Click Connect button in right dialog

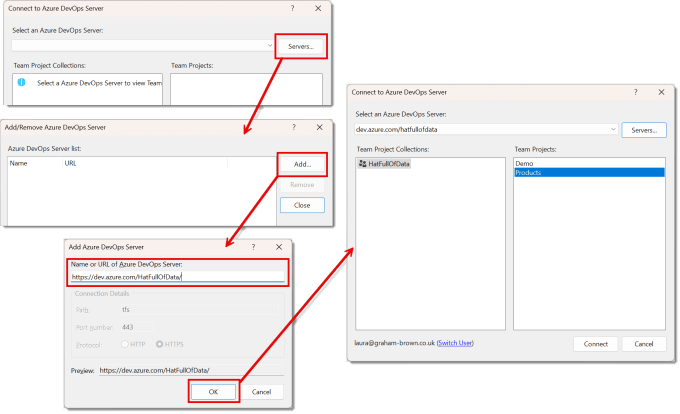click(x=595, y=344)
